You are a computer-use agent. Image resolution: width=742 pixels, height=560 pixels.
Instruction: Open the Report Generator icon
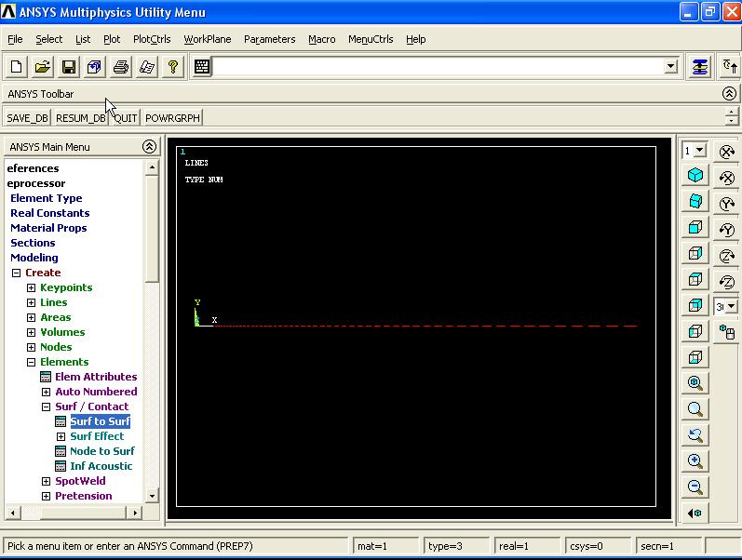(x=147, y=67)
